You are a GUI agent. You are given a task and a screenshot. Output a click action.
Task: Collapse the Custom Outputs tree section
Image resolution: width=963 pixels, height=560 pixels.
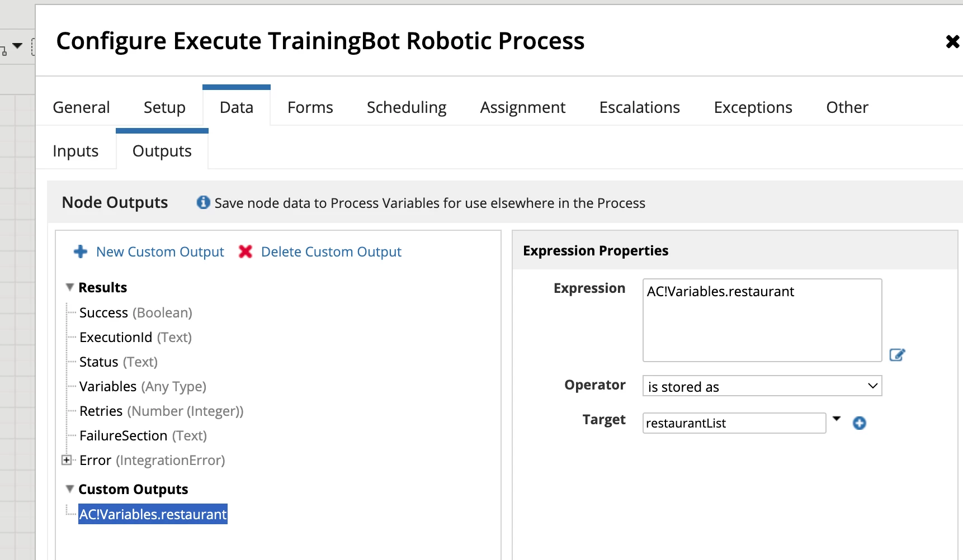(70, 489)
